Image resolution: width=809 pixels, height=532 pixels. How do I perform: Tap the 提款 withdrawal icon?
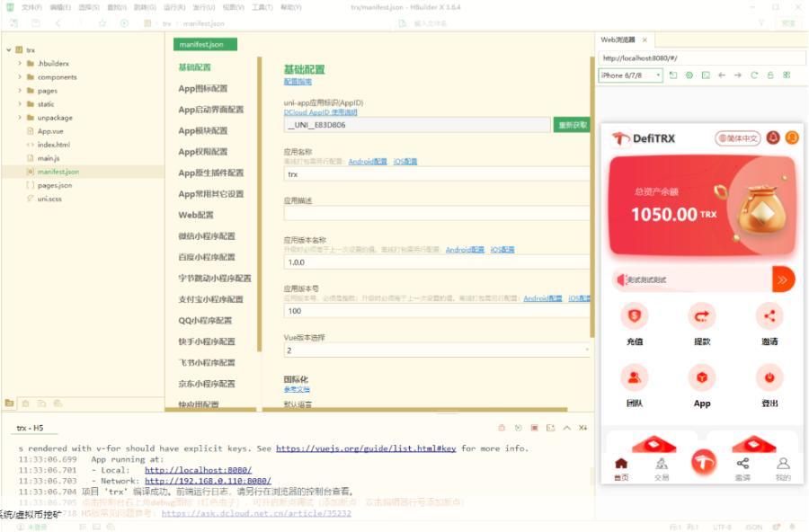[x=702, y=316]
